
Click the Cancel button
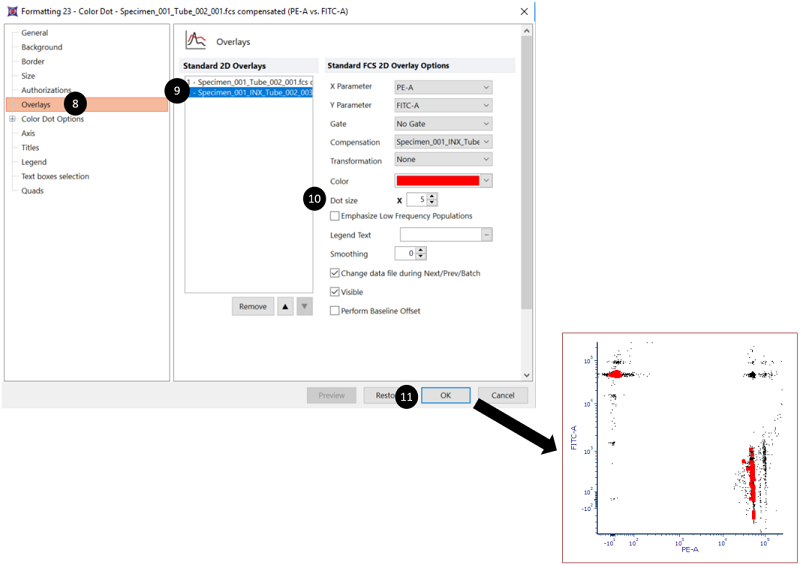coord(503,395)
